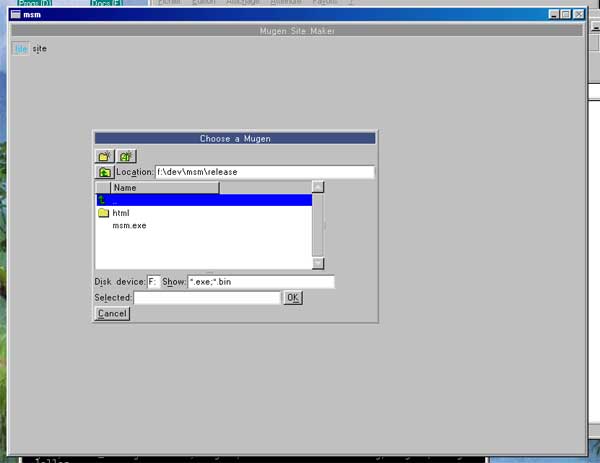This screenshot has height=463, width=600.
Task: Click the Show filter field
Action: [x=260, y=282]
